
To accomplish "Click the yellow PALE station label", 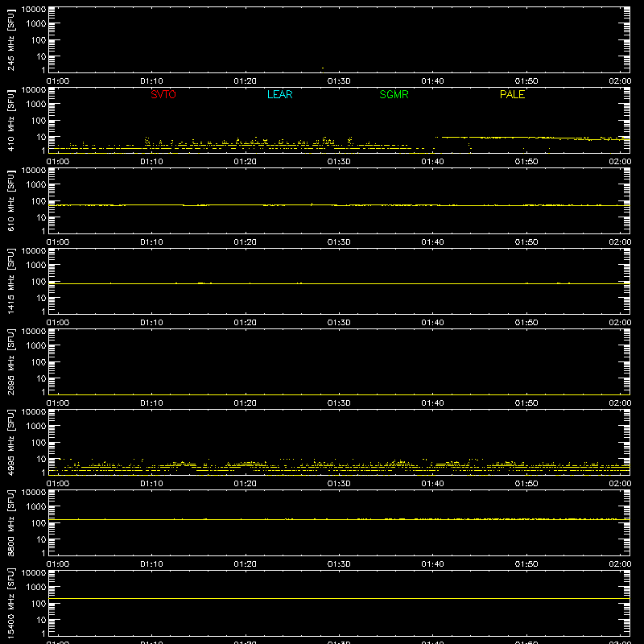I will (x=512, y=94).
